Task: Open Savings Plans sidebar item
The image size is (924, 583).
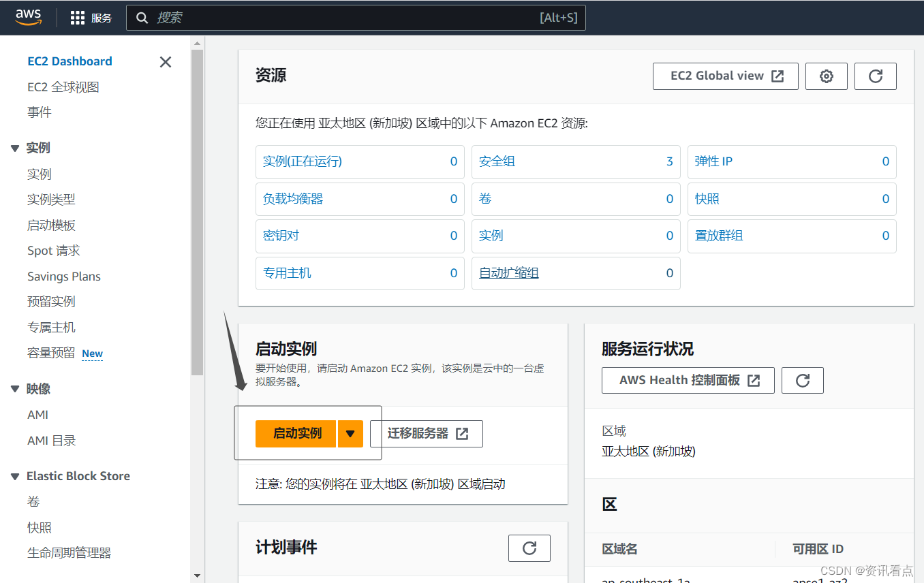Action: pos(64,277)
